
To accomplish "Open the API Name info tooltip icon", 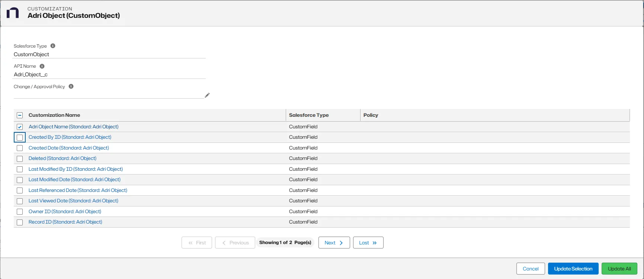I will pos(42,66).
